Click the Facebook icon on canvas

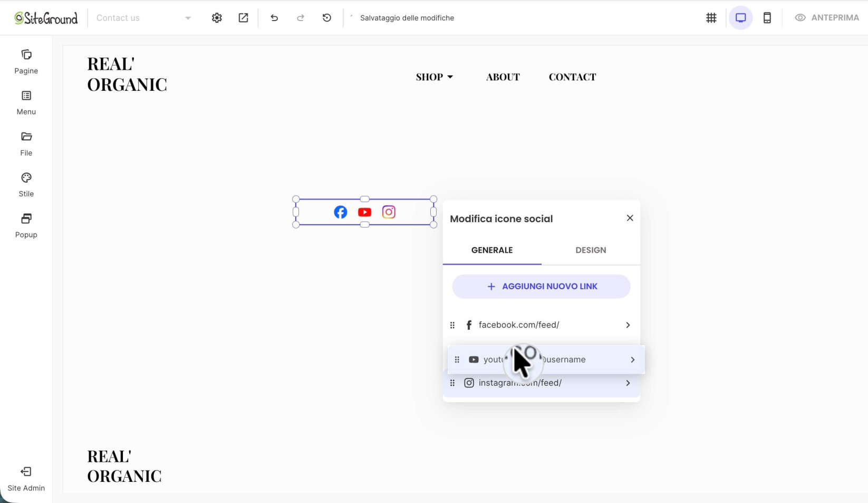tap(341, 212)
